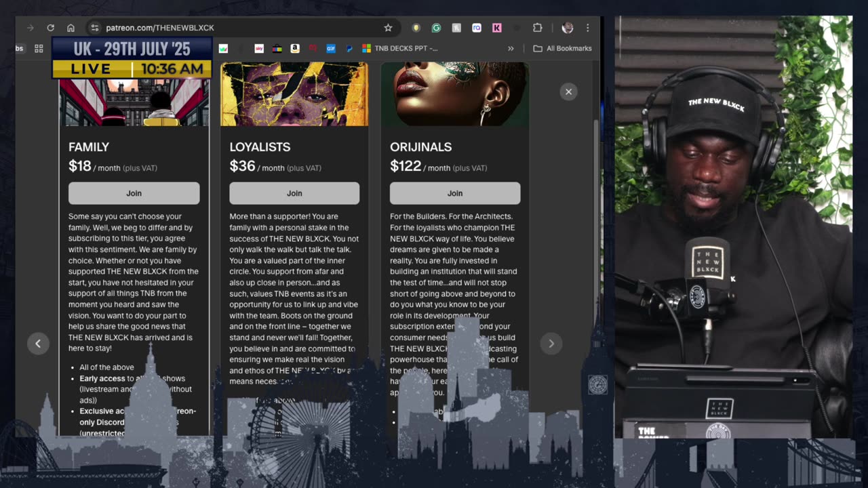The width and height of the screenshot is (868, 488).
Task: Join the LOYALISTS tier
Action: (x=294, y=193)
